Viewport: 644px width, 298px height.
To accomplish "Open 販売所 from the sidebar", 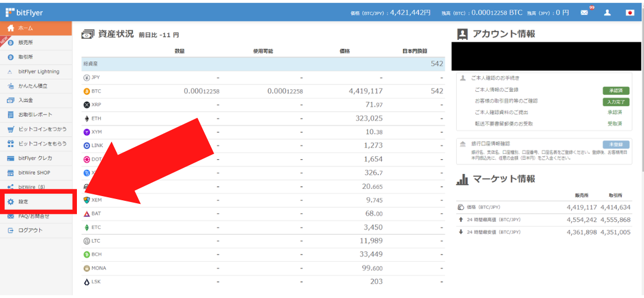I will point(26,42).
